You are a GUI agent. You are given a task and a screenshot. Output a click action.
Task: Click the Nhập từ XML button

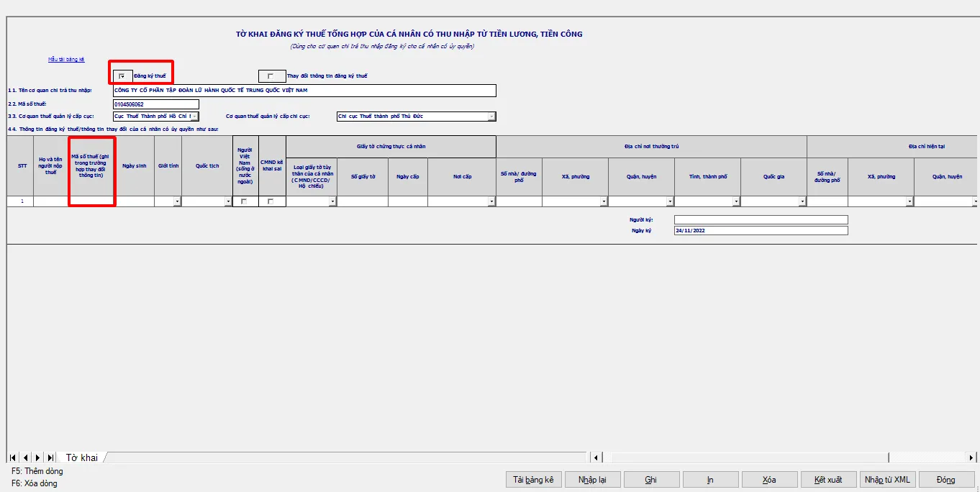887,480
